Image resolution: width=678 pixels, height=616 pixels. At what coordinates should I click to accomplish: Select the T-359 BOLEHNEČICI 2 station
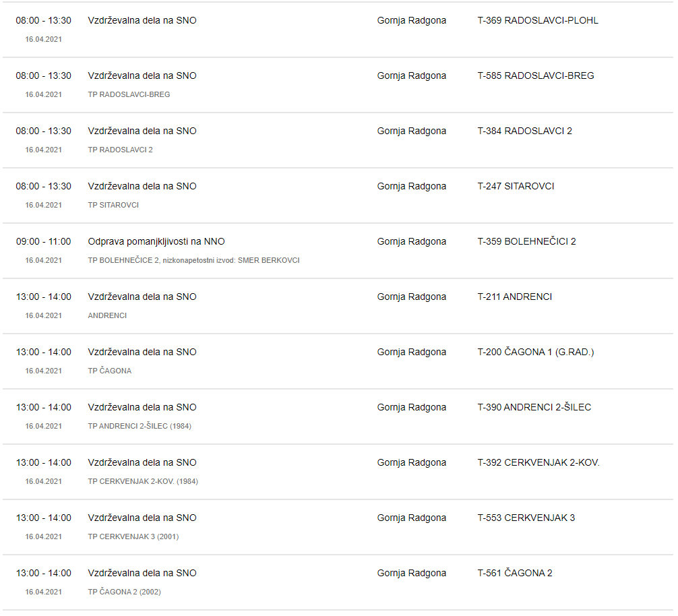[526, 241]
